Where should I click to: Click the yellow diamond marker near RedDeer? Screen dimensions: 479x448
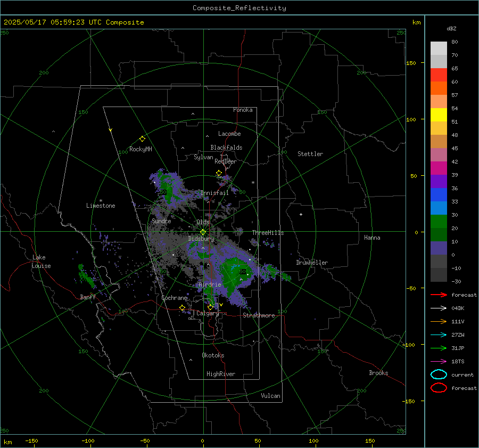219,173
